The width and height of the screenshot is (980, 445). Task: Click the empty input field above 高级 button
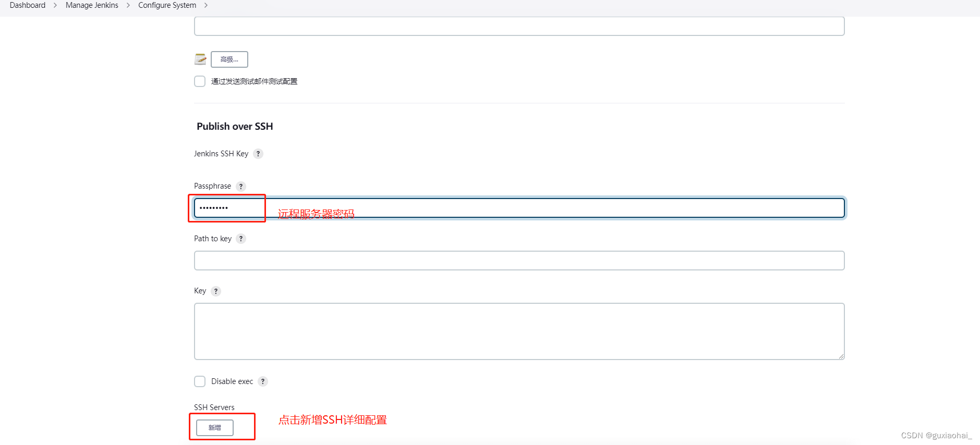pos(519,26)
